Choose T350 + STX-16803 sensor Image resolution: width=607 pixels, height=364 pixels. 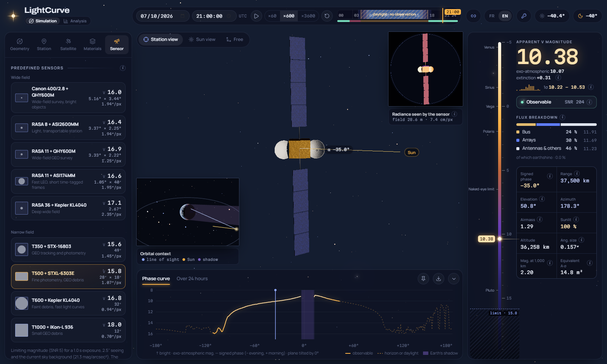click(x=68, y=249)
